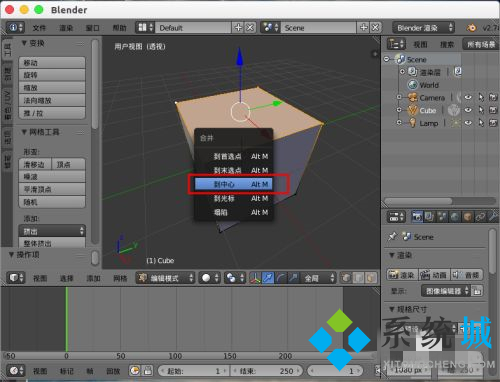Click the Animation render button

point(434,275)
